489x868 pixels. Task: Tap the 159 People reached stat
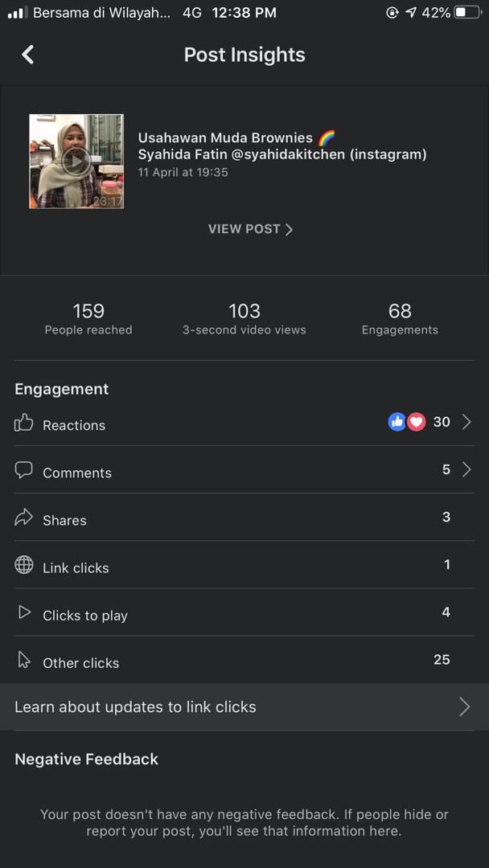(88, 318)
